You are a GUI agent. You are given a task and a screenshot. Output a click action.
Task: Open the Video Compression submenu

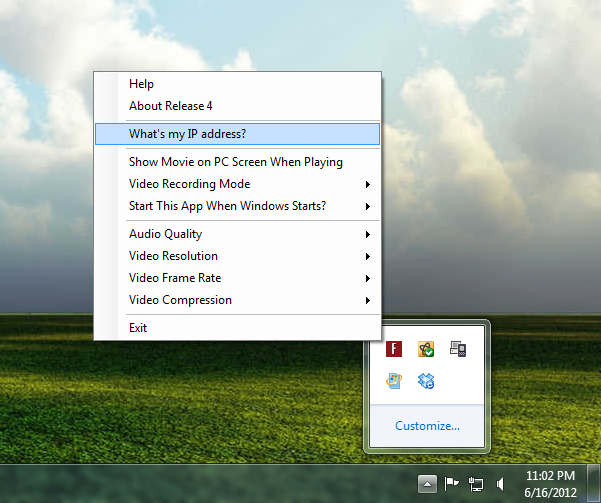236,300
